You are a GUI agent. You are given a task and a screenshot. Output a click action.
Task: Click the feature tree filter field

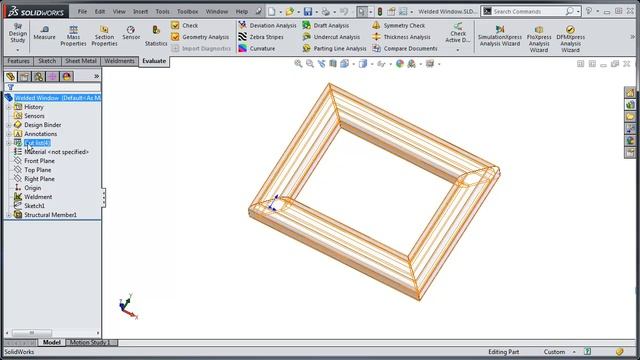click(52, 87)
